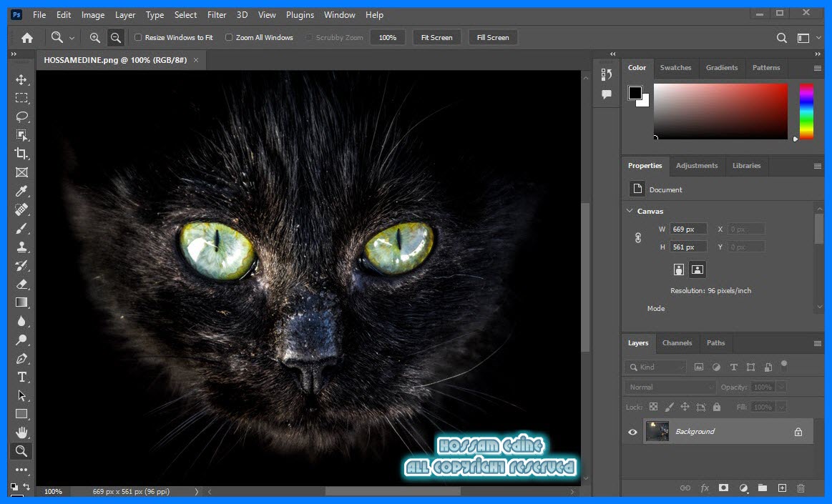The width and height of the screenshot is (832, 504).
Task: Toggle the adjustment layer filter icon
Action: pyautogui.click(x=716, y=367)
